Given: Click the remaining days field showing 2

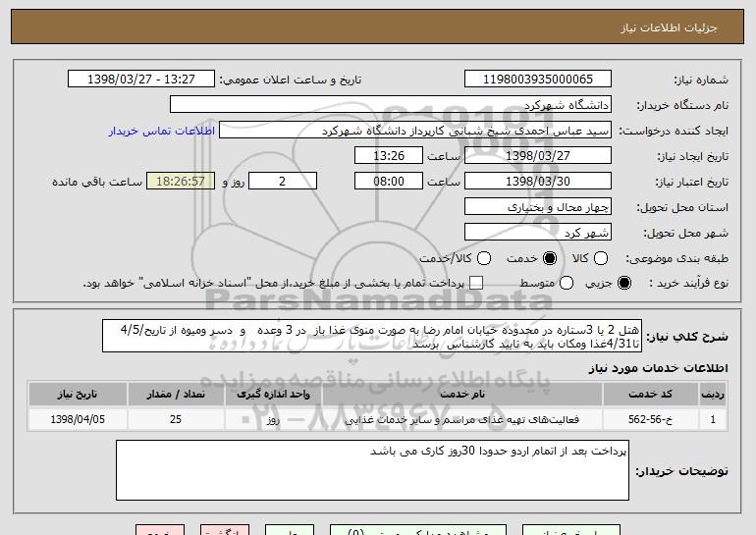Looking at the screenshot, I should tap(283, 182).
